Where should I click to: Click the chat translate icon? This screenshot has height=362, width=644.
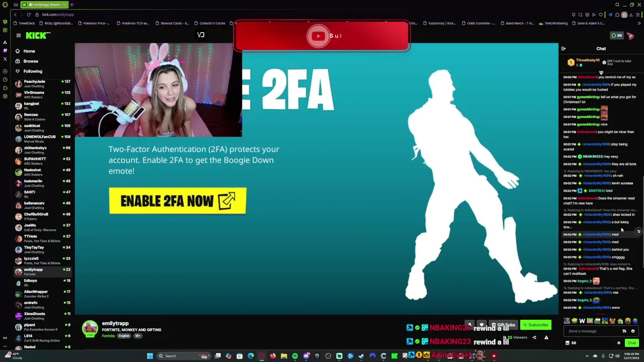point(624,331)
